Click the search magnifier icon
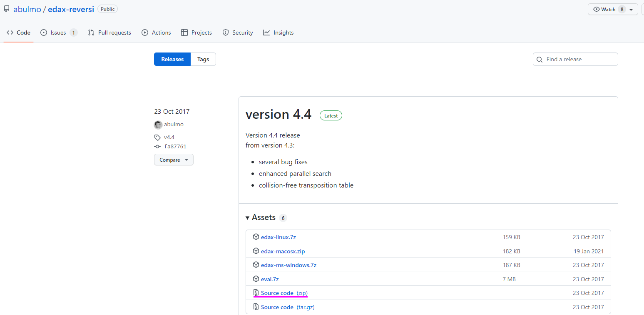 (x=540, y=60)
